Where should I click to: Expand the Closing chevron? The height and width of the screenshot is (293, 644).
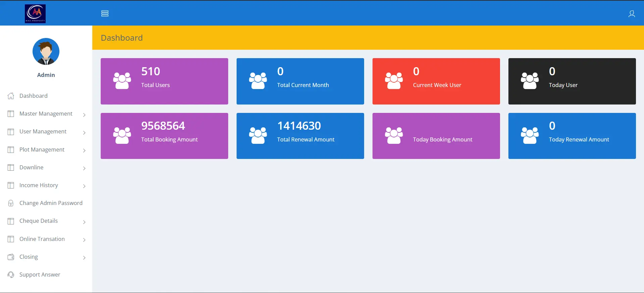[x=84, y=257]
